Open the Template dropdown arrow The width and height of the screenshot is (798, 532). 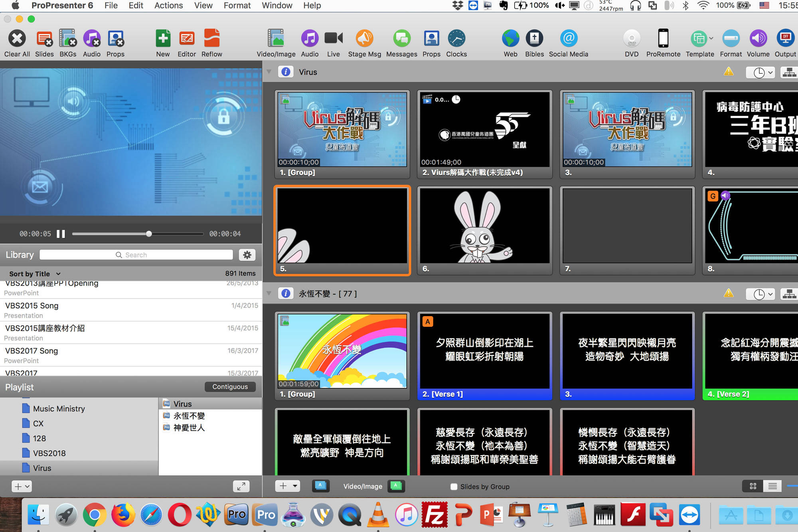click(711, 39)
